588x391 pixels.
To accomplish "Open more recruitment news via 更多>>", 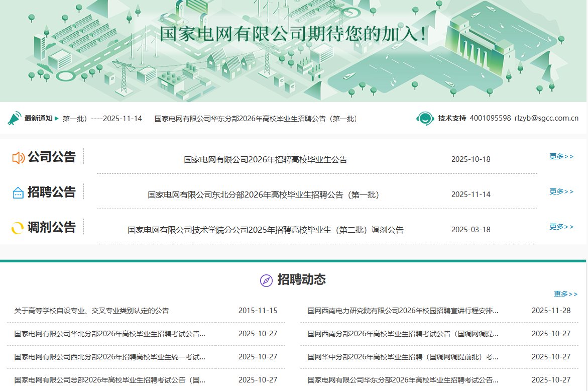I will click(565, 294).
